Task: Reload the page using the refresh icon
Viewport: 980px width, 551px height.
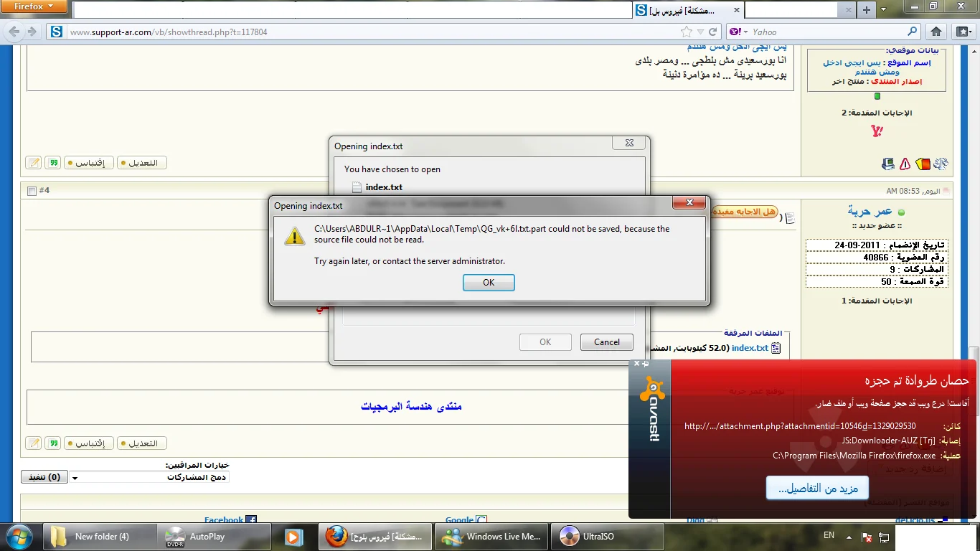Action: tap(712, 32)
